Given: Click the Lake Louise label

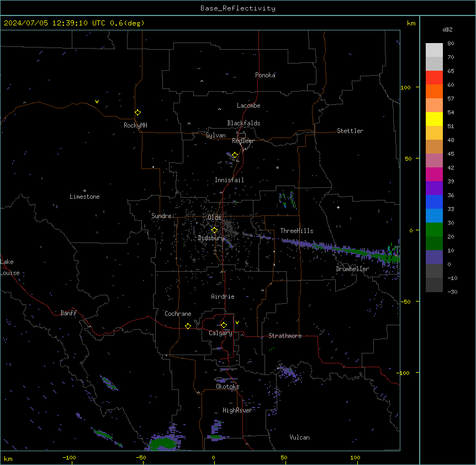Looking at the screenshot, I should (10, 267).
